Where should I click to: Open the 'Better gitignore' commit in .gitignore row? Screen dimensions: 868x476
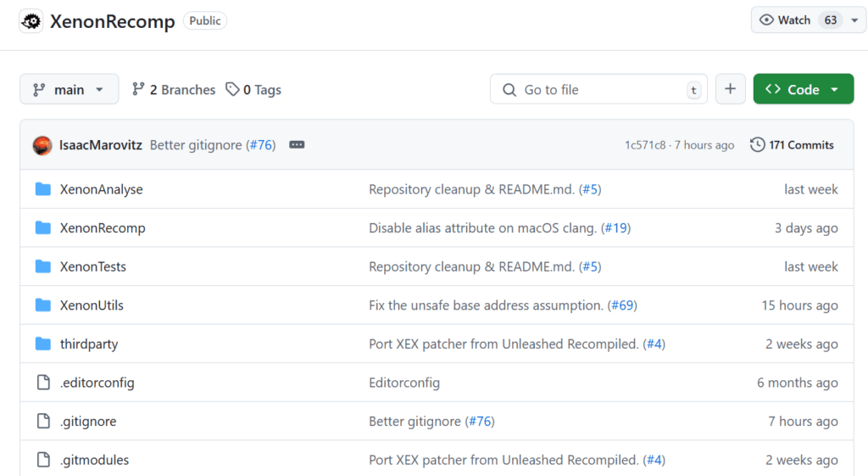click(x=415, y=421)
